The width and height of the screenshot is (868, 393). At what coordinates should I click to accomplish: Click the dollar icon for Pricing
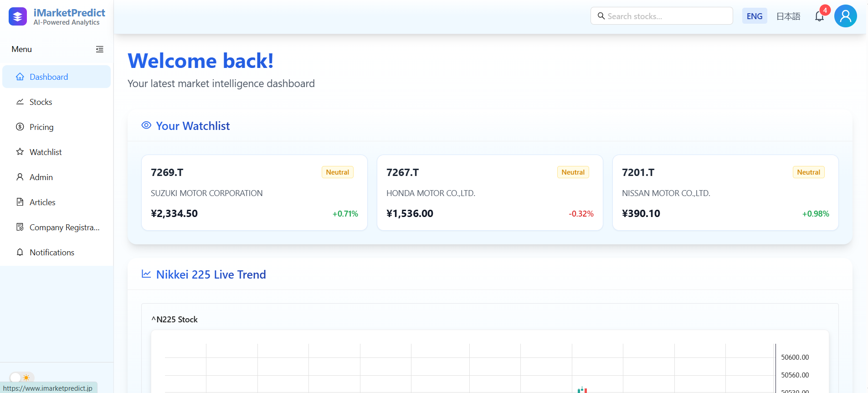pos(20,127)
